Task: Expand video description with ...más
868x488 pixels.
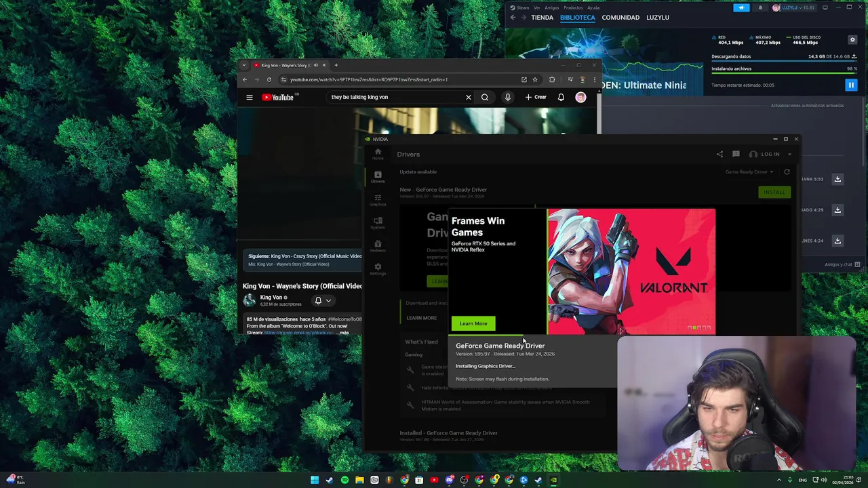Action: click(344, 333)
